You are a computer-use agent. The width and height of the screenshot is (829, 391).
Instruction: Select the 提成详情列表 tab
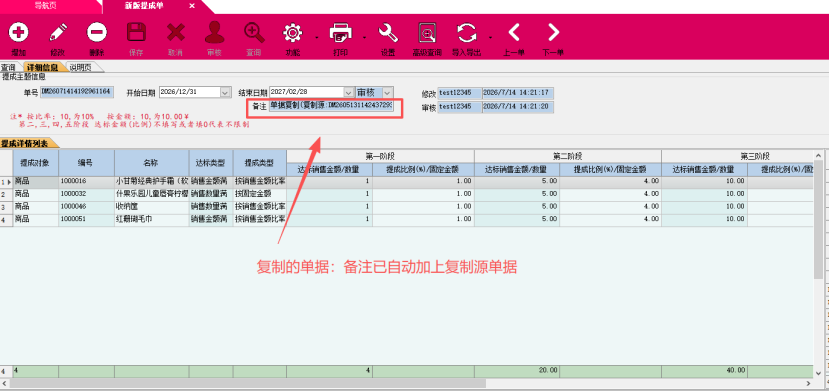tap(25, 143)
